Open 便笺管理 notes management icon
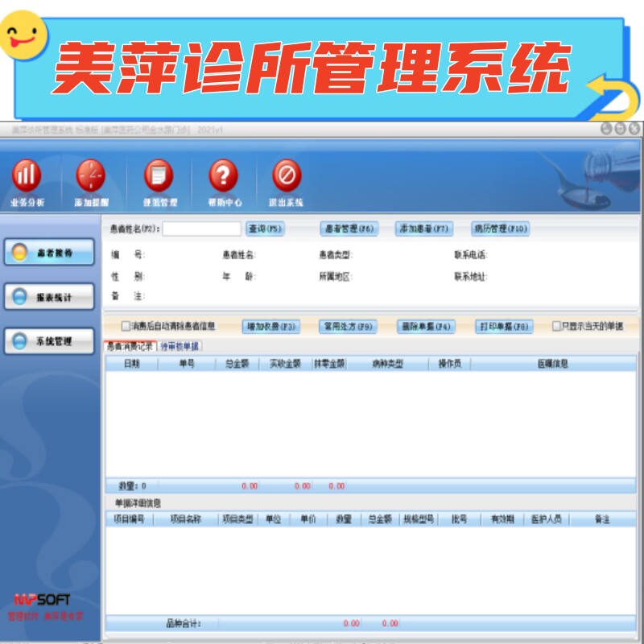 click(x=159, y=176)
